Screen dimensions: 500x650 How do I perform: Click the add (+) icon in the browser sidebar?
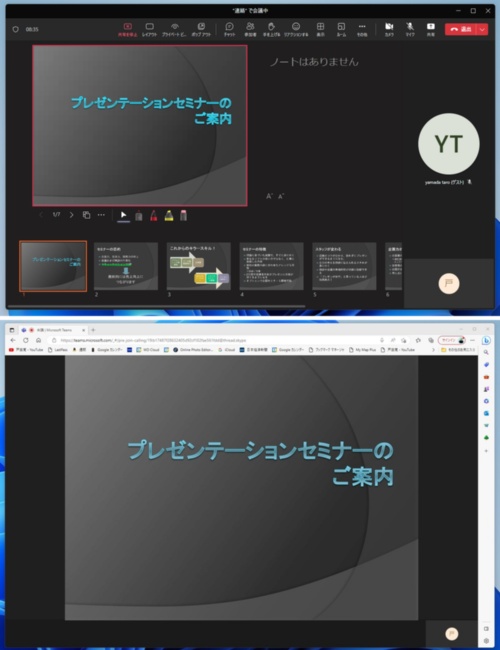tap(486, 451)
